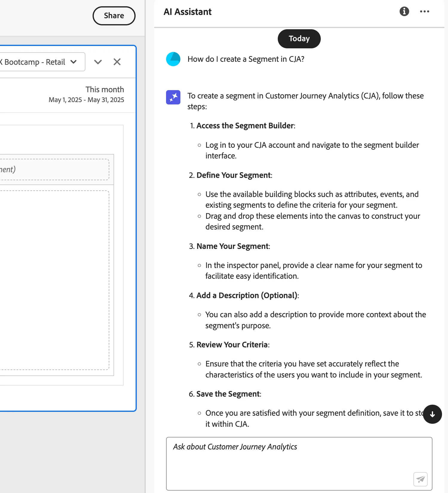Jump to latest message arrow button

(x=432, y=414)
